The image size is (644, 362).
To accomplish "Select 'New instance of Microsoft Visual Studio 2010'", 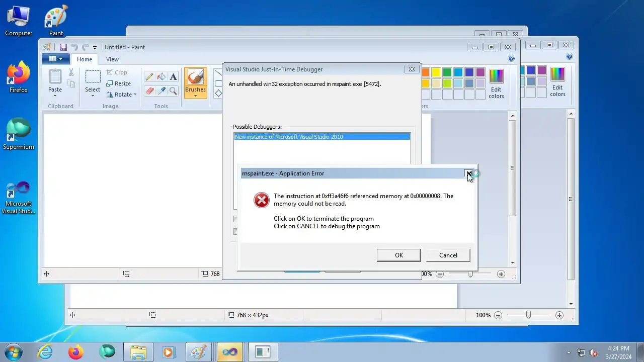I will (322, 137).
